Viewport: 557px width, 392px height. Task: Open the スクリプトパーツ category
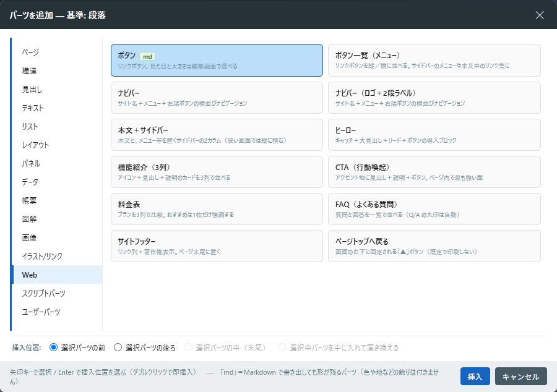[x=58, y=293]
